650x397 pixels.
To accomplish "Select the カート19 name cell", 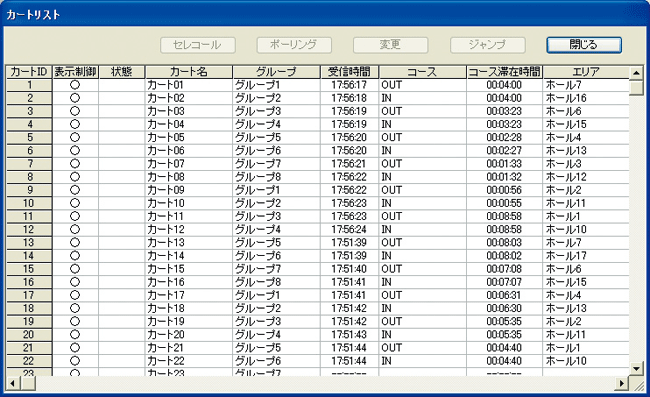I will 189,322.
